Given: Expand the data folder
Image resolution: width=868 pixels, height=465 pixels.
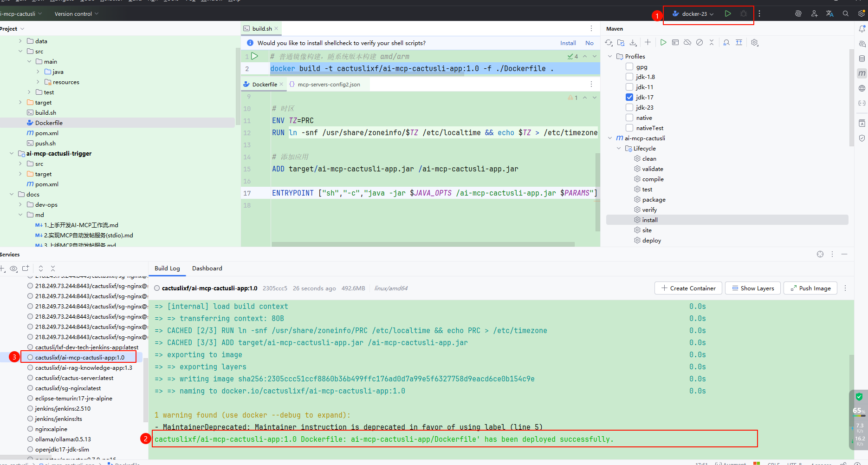Looking at the screenshot, I should pos(20,41).
